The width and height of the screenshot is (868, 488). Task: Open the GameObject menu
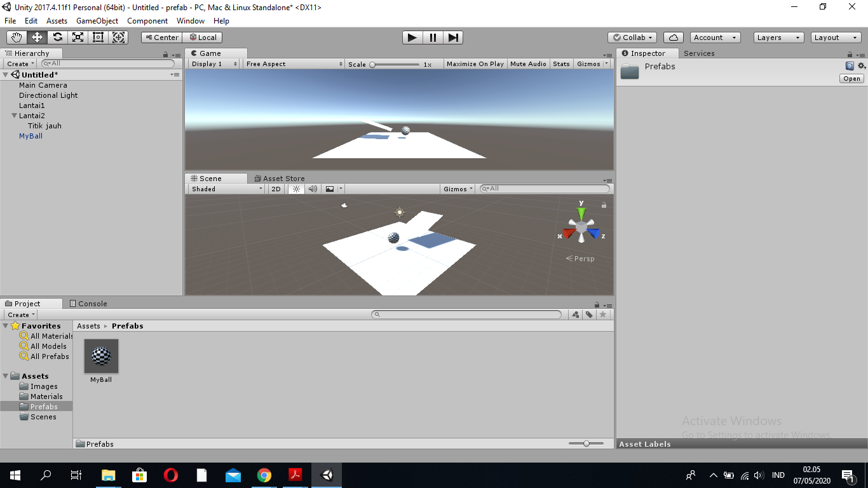(x=97, y=21)
